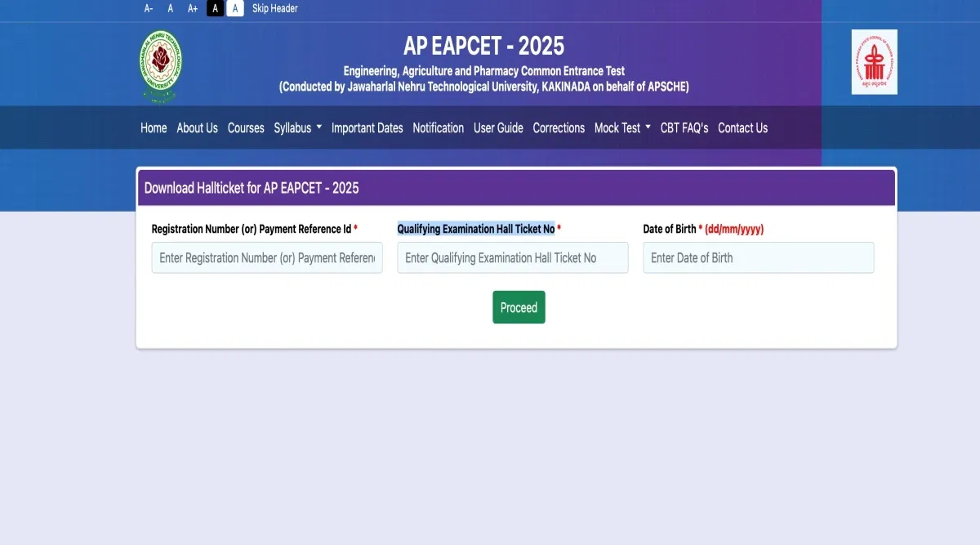This screenshot has width=980, height=545.
Task: Expand the Syllabus dropdown menu
Action: (x=297, y=127)
